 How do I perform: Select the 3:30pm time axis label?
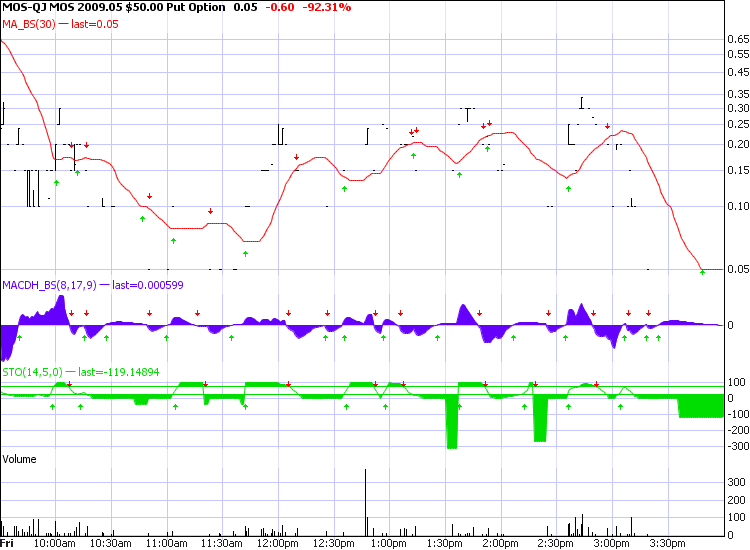tap(666, 543)
